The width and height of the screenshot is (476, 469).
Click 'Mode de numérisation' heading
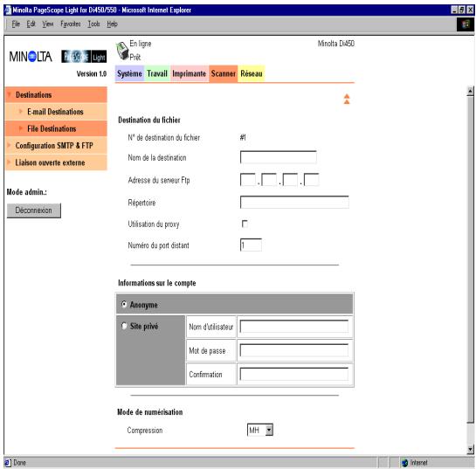pos(150,412)
